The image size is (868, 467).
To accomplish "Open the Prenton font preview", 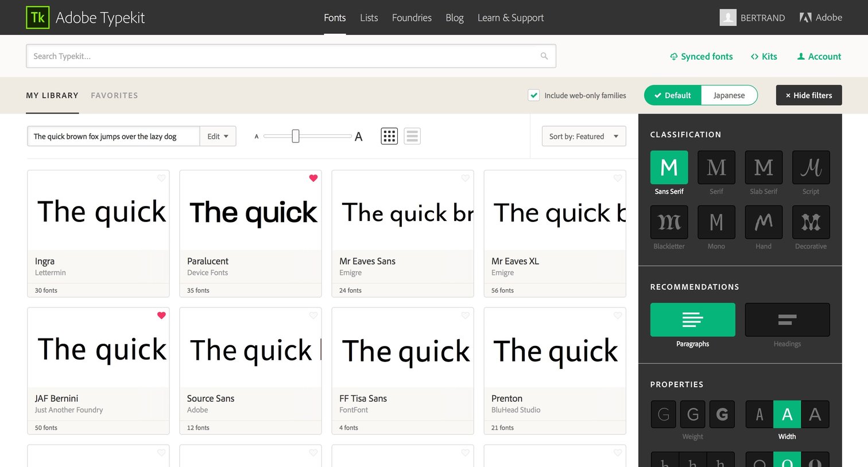I will [x=555, y=348].
